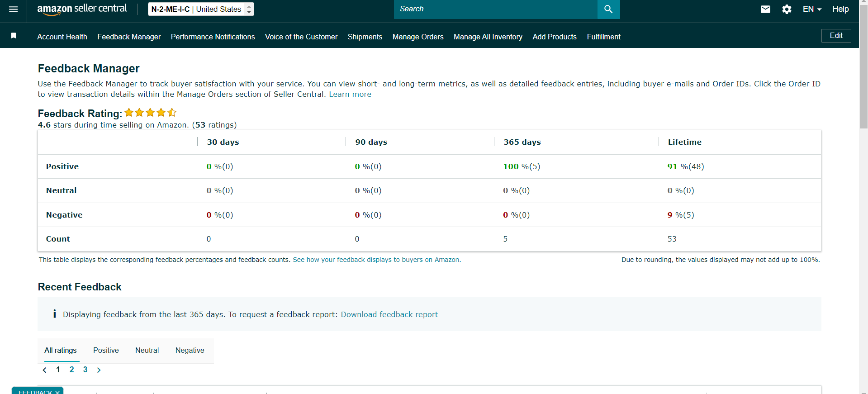Click the Lifetime column header
Image resolution: width=868 pixels, height=394 pixels.
point(685,142)
